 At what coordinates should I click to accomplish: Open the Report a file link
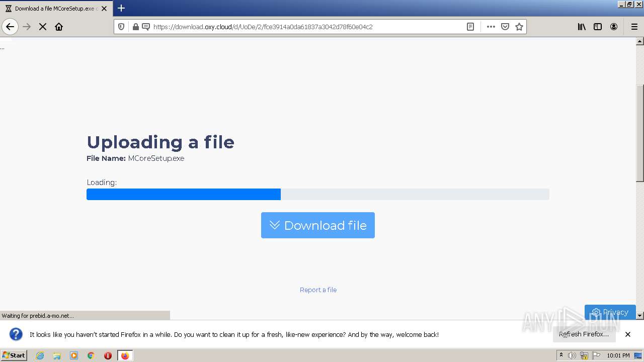[318, 290]
